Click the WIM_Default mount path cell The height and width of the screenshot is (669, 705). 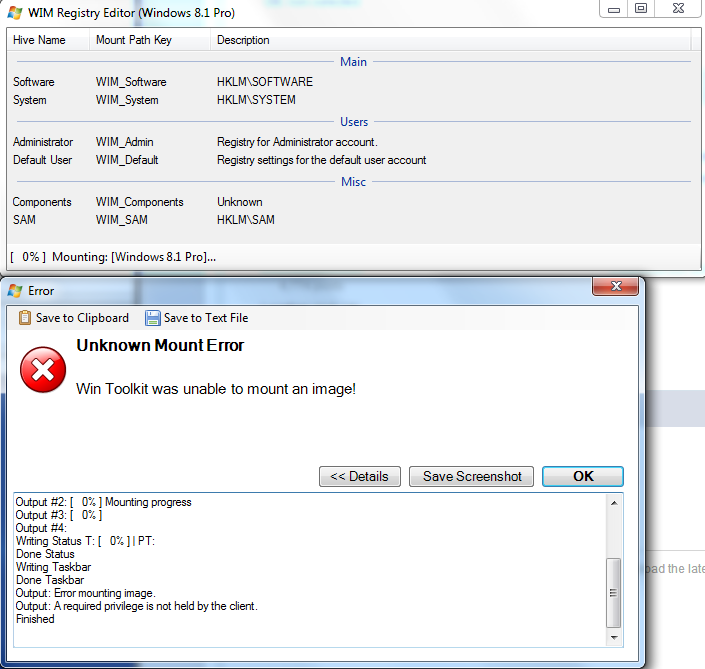point(127,160)
